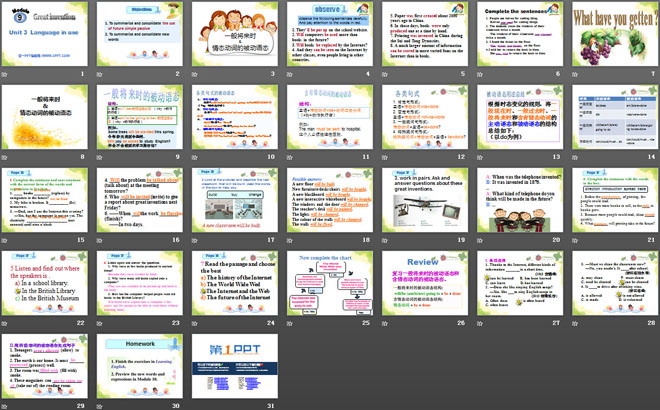Viewport: 660px width, 410px height.
Task: Select slide 28 thumbnail
Action: 615,283
